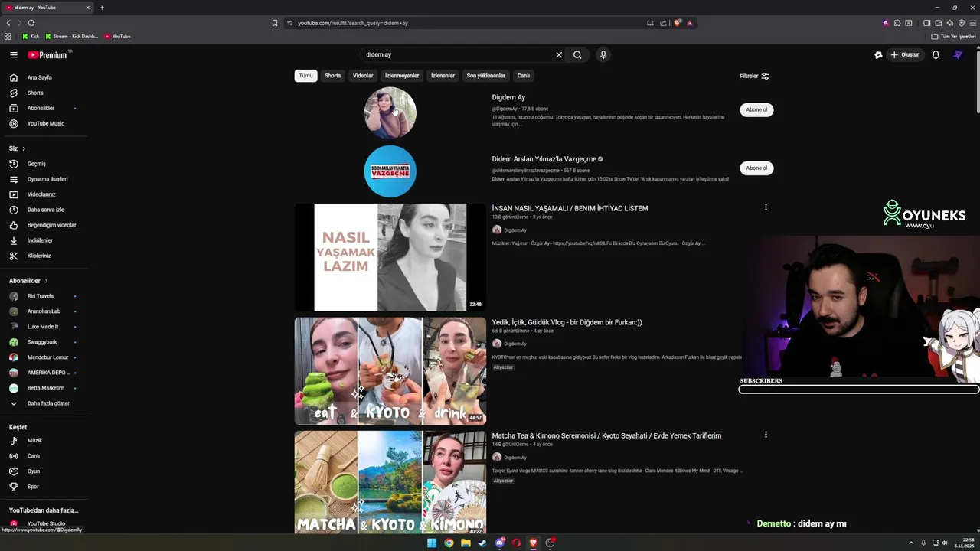Open Matcha Tea & Kimono Seremonisi title
The image size is (980, 551).
tap(606, 435)
